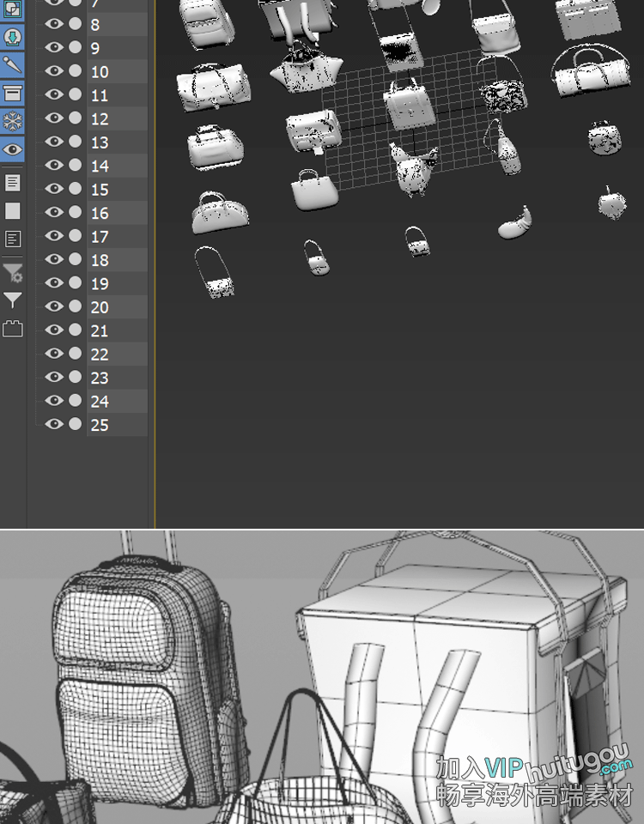Toggle the Display Hidden Objects eye icon
This screenshot has height=824, width=644.
13,149
